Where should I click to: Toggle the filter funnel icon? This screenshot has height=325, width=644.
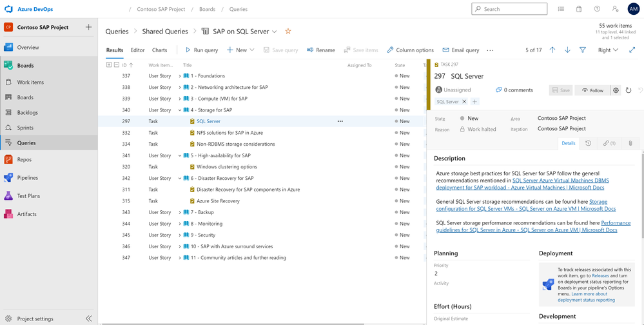[x=582, y=50]
